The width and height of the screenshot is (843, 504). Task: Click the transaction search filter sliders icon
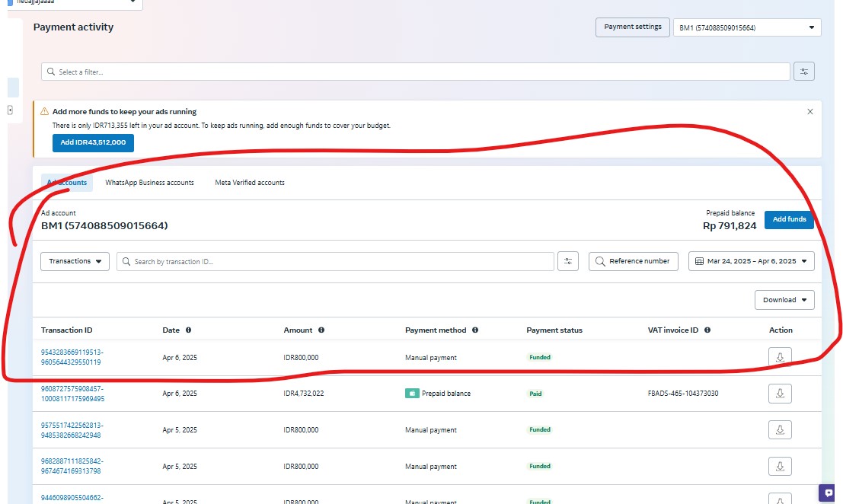[568, 261]
